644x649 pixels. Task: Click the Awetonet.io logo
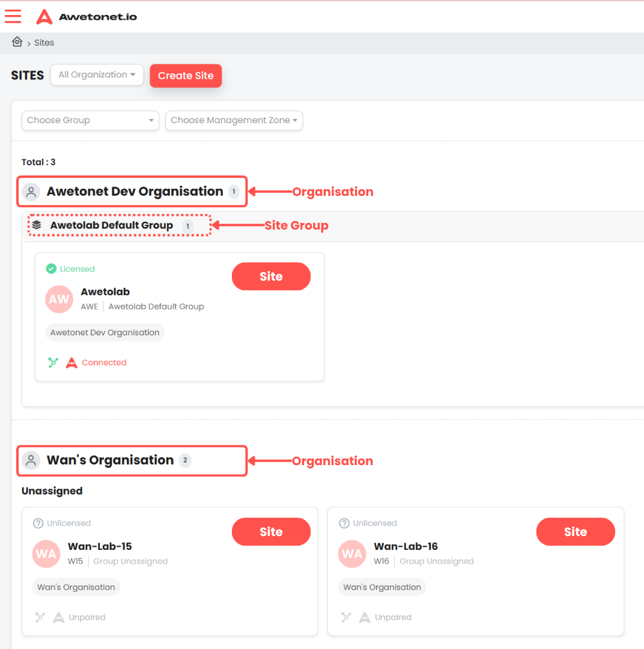click(86, 17)
